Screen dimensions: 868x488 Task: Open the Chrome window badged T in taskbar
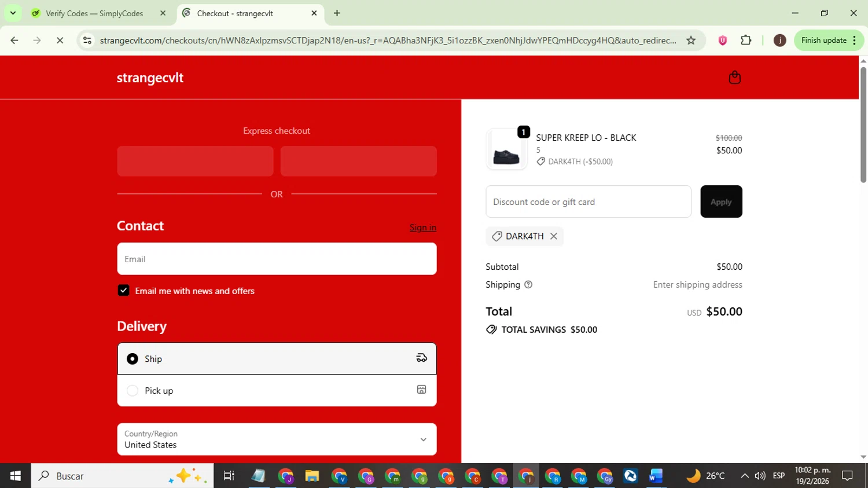499,476
